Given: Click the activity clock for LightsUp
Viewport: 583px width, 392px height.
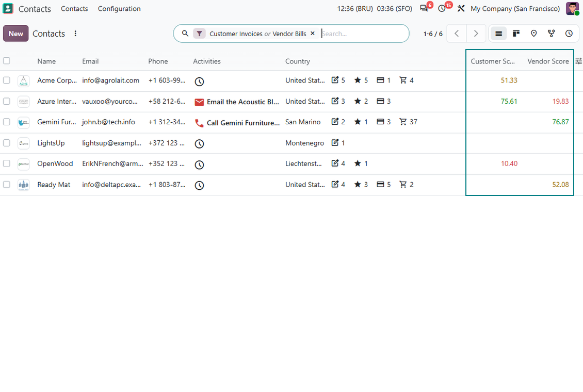Looking at the screenshot, I should point(199,144).
